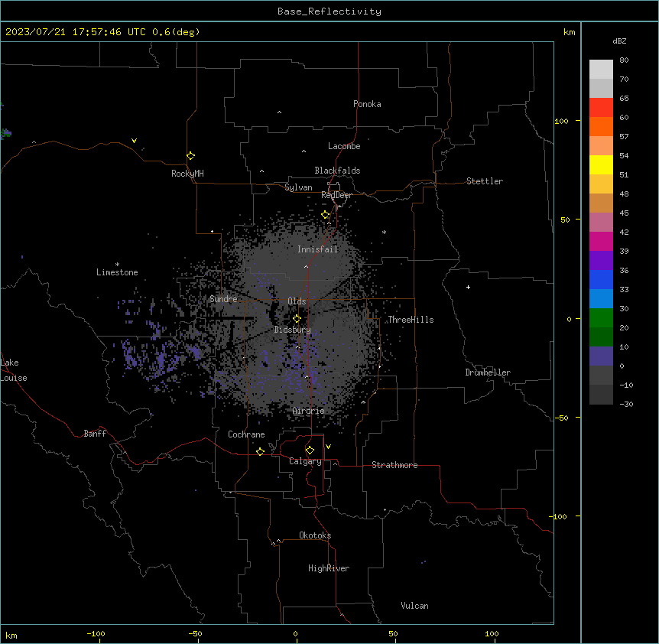Click the RedDeer city label
The height and width of the screenshot is (644, 659).
[x=336, y=195]
